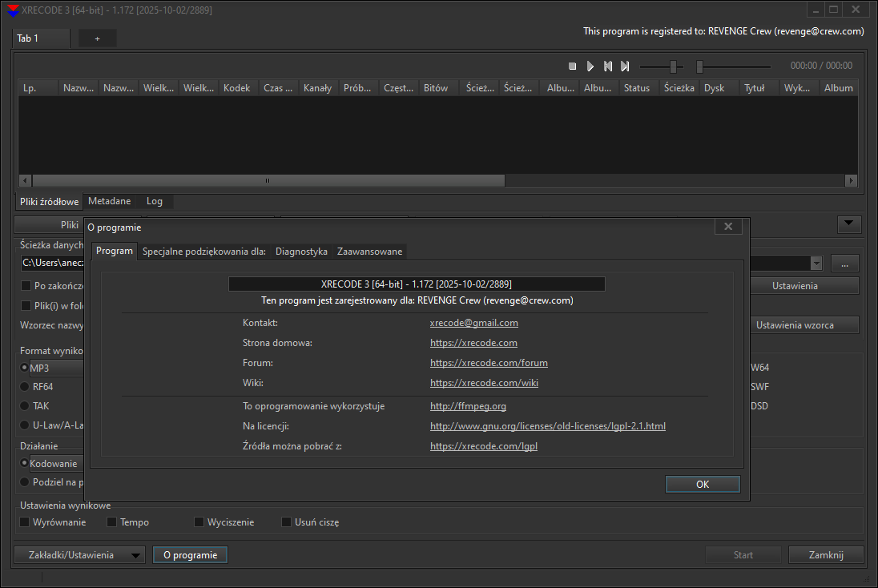Image resolution: width=878 pixels, height=588 pixels.
Task: Enable Usuń ciszę checkbox
Action: coord(286,522)
